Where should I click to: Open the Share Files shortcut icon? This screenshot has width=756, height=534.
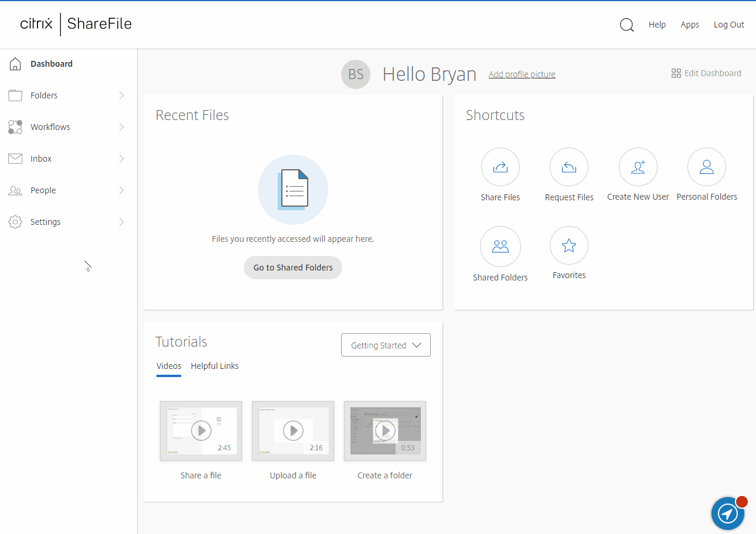coord(500,167)
